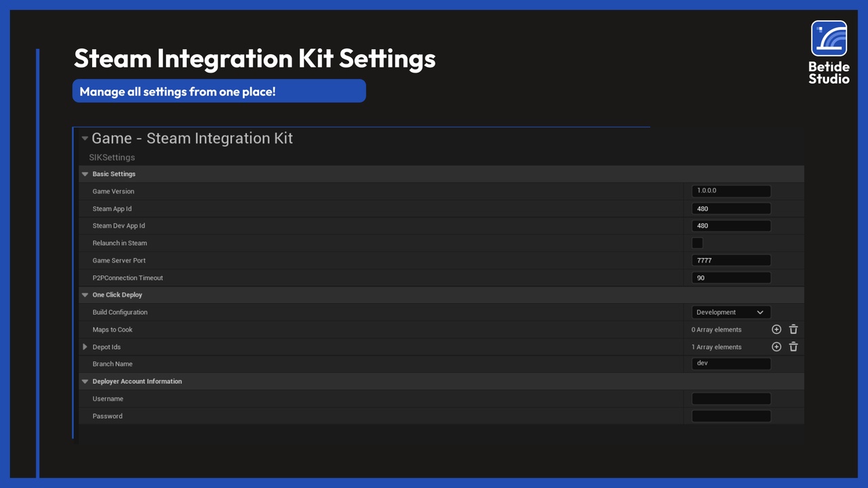This screenshot has width=868, height=488.
Task: Expand the Depot Ids array
Action: (85, 346)
